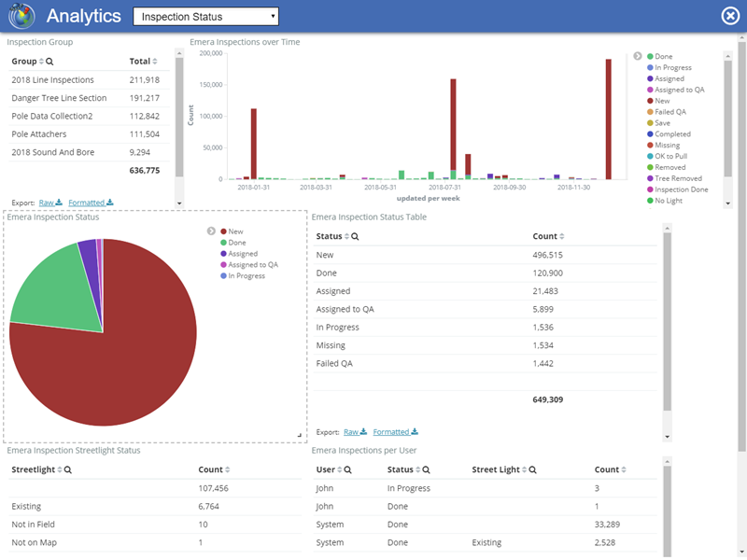Collapse the Inspections over Time legend
Screen dimensions: 747x560
coord(638,56)
